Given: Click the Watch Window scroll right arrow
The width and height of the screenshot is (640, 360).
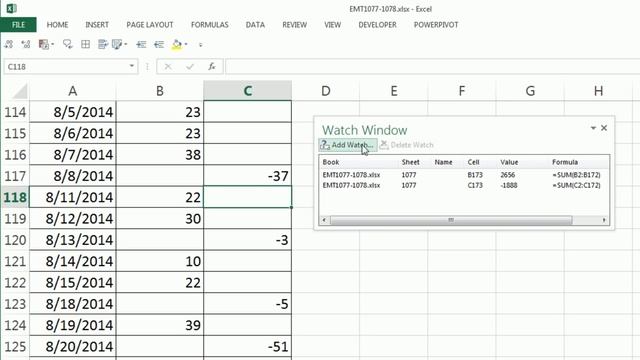Looking at the screenshot, I should [x=604, y=220].
